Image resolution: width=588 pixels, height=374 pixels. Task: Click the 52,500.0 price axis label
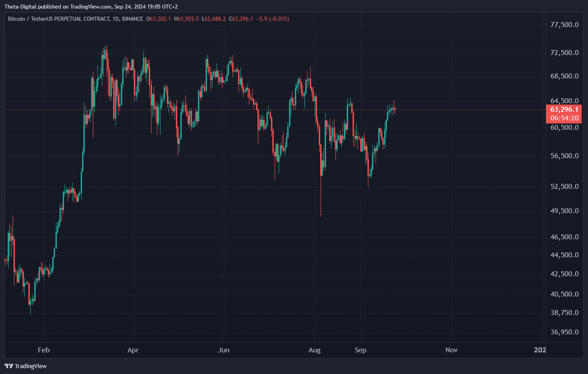point(565,187)
